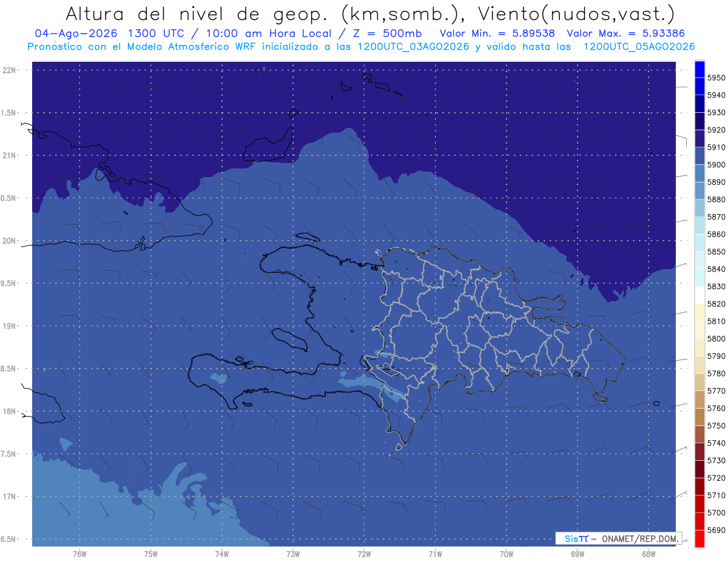728x562 pixels.
Task: Select the date text "04-Ago-2026"
Action: pyautogui.click(x=77, y=34)
